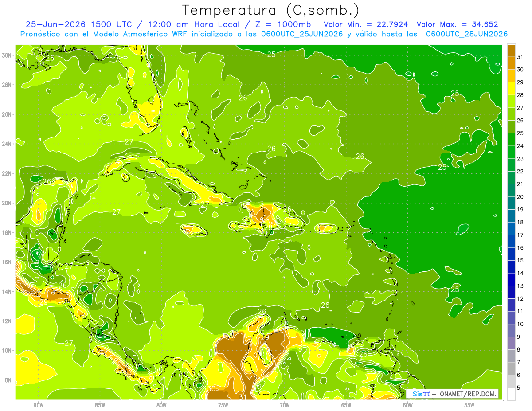Click the '16N' latitude axis label
The image size is (532, 411).
[x=7, y=262]
